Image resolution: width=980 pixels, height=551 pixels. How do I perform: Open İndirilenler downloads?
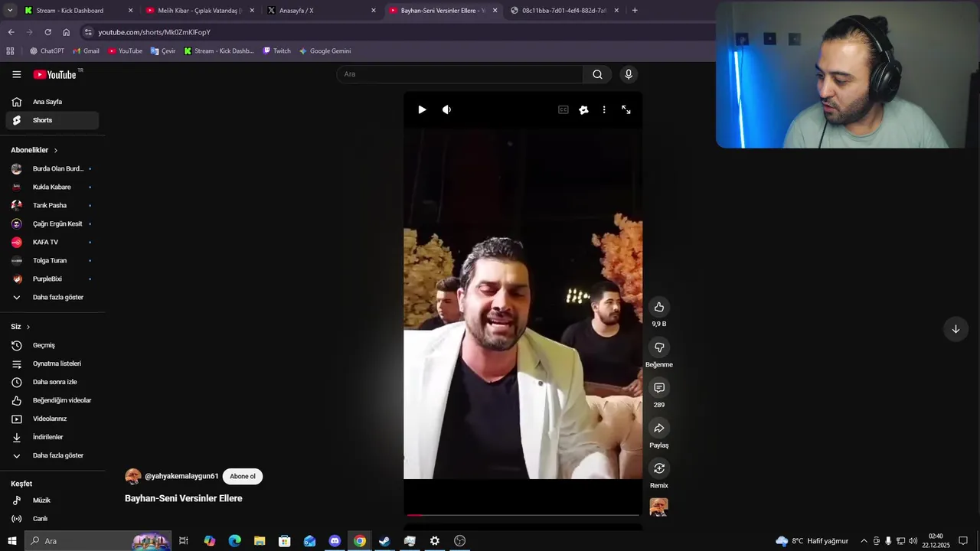52,437
